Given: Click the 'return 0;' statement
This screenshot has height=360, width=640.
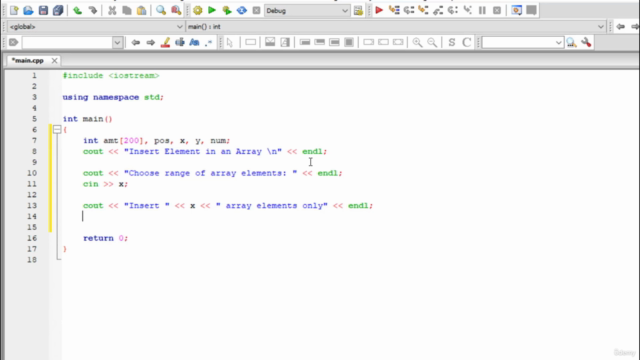Looking at the screenshot, I should (x=105, y=238).
